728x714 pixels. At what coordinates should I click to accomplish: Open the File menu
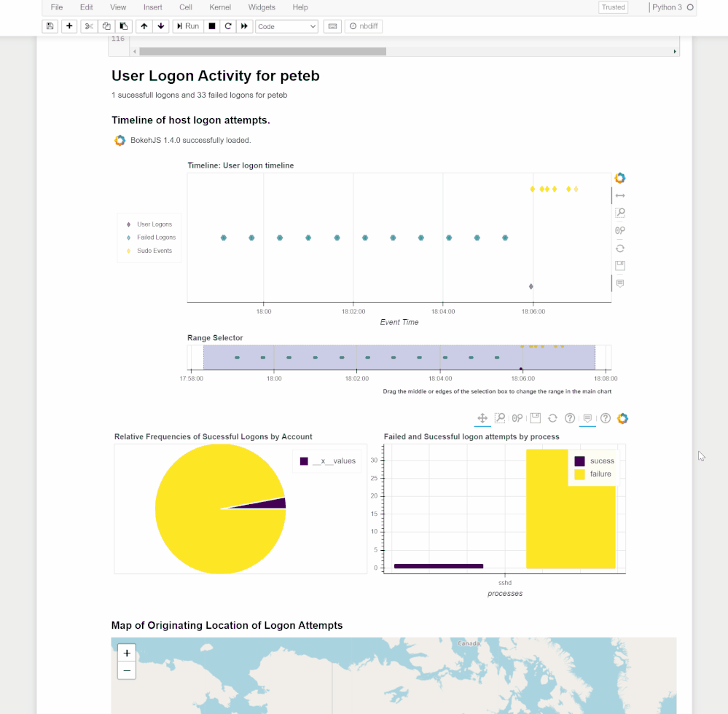pyautogui.click(x=57, y=7)
